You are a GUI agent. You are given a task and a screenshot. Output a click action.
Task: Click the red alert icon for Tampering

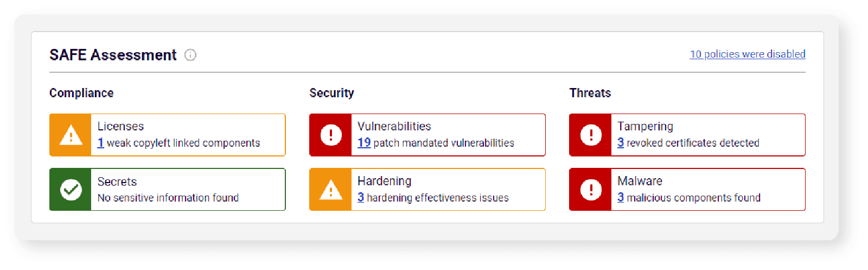591,135
